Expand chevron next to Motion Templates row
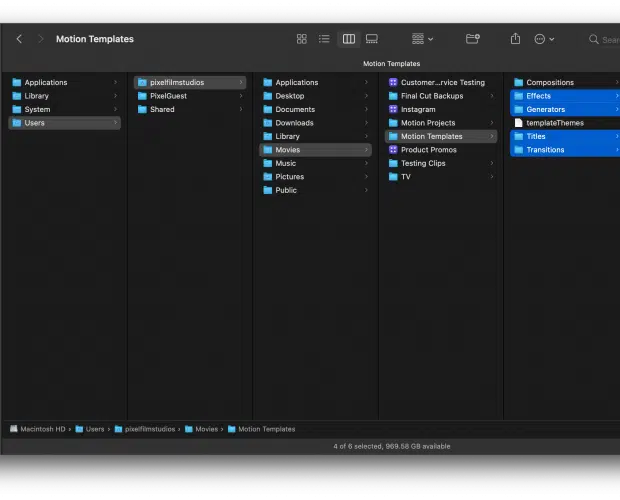This screenshot has height=500, width=620. coord(492,136)
